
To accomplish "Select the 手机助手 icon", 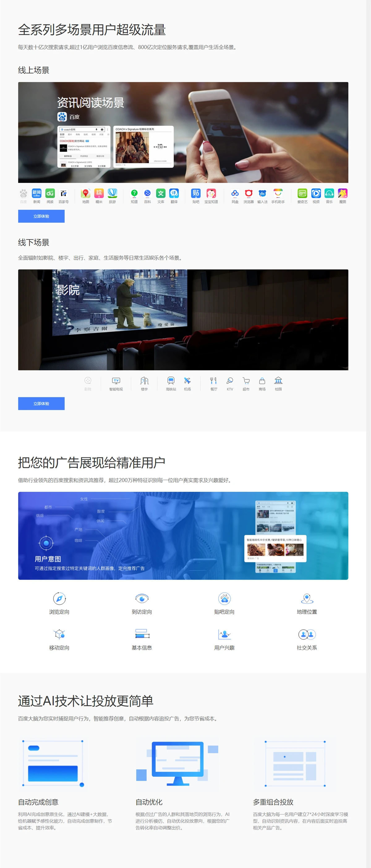I will [278, 193].
